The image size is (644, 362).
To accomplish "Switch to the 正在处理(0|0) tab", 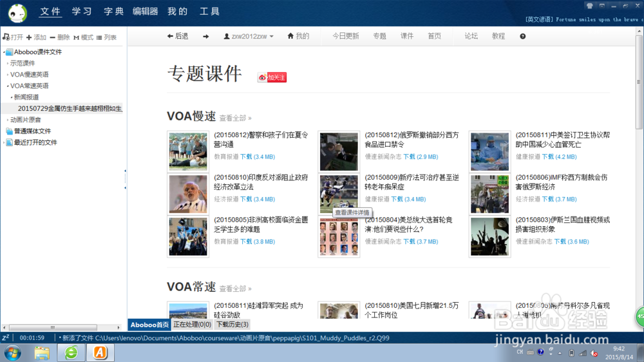I will click(192, 325).
